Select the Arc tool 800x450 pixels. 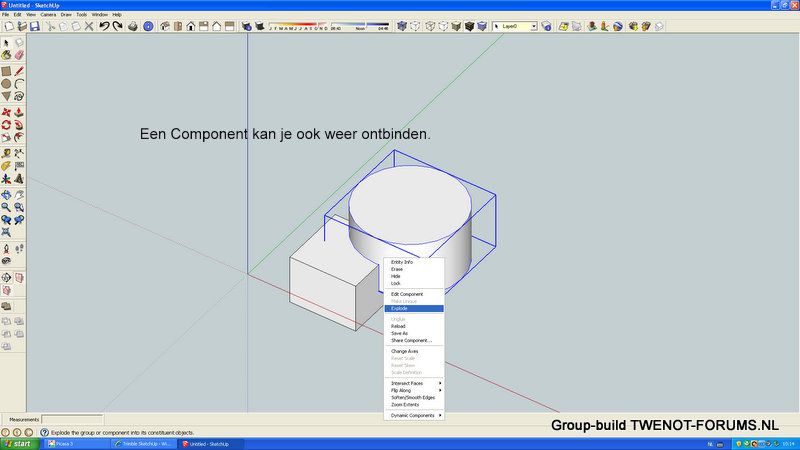(x=19, y=84)
